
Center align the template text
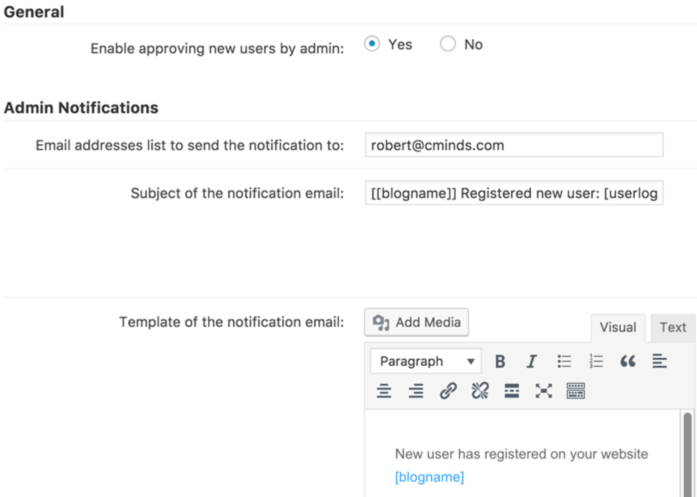[x=384, y=391]
